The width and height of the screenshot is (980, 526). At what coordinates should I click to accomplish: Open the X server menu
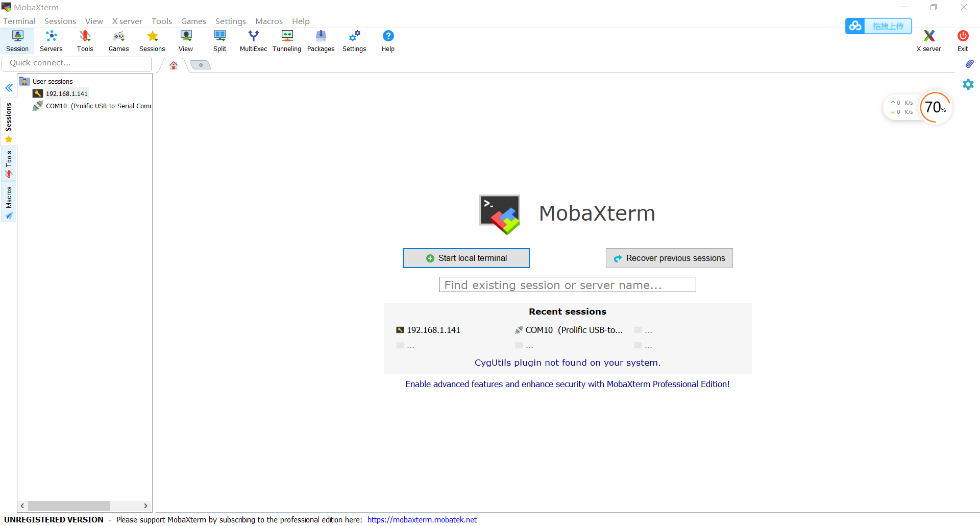click(x=127, y=21)
